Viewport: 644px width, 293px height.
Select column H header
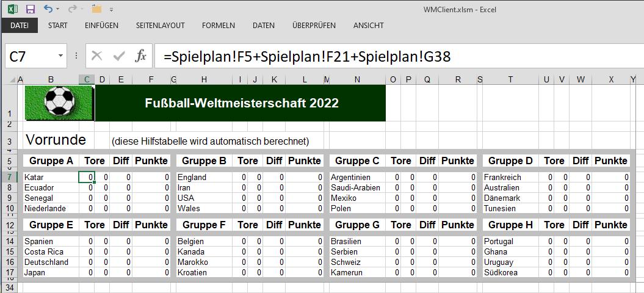[x=204, y=80]
